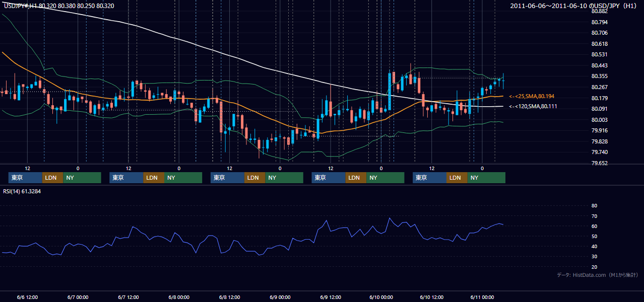The height and width of the screenshot is (302, 644).
Task: Click the 79.916 price axis label
Action: tap(599, 130)
